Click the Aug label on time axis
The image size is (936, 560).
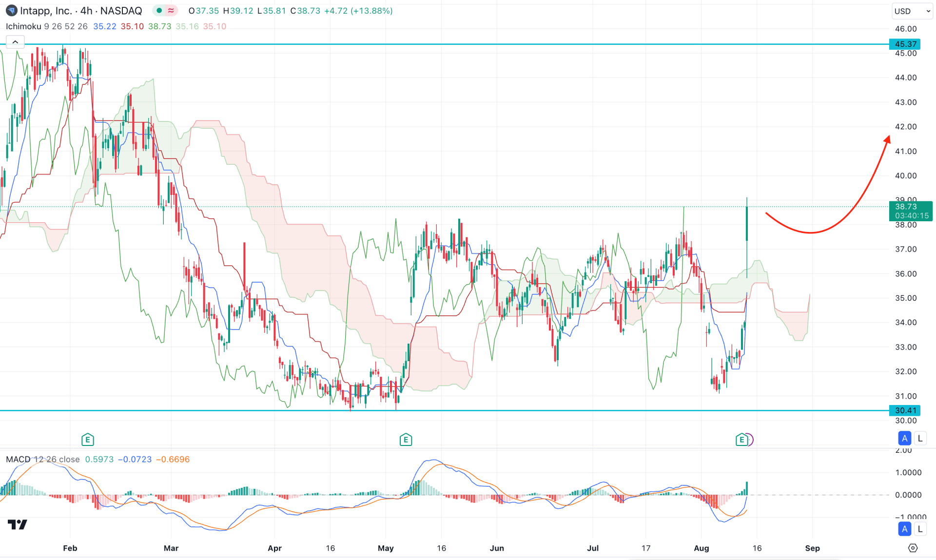(702, 548)
